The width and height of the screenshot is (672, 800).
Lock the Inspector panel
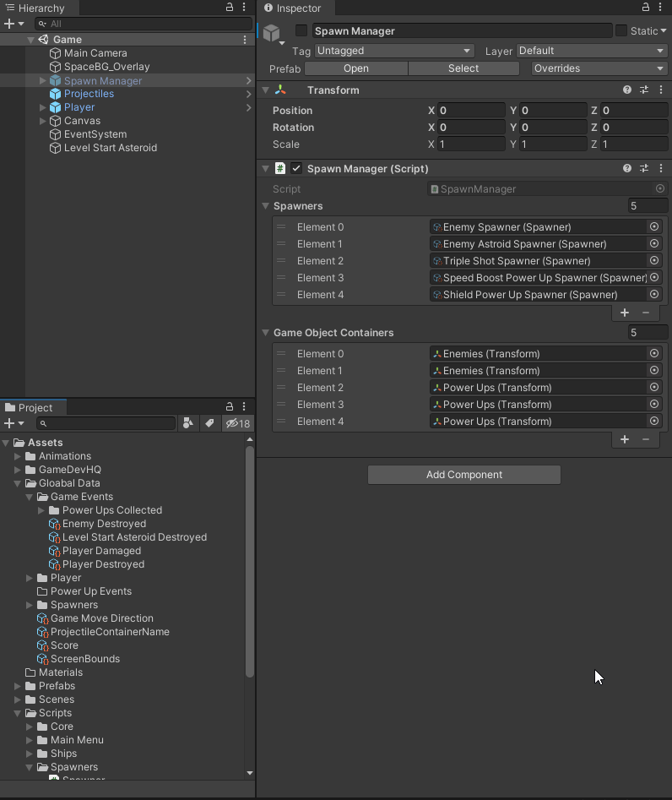[646, 7]
